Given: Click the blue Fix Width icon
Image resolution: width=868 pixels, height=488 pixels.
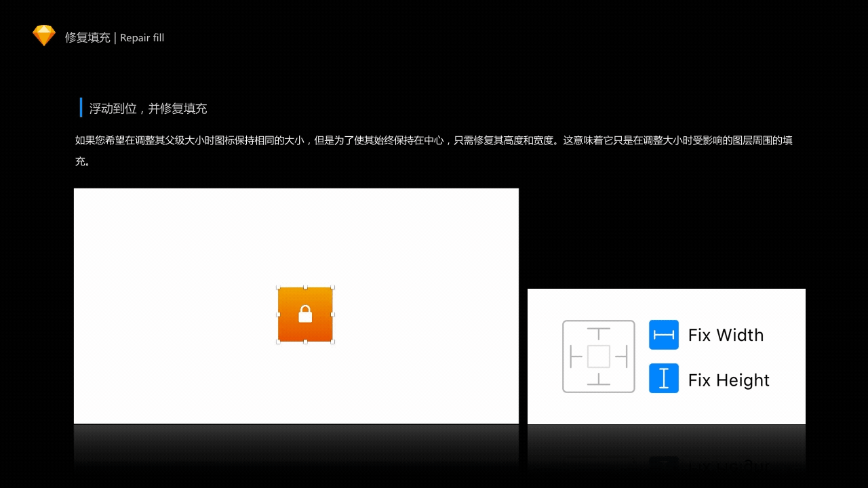Looking at the screenshot, I should pyautogui.click(x=663, y=334).
